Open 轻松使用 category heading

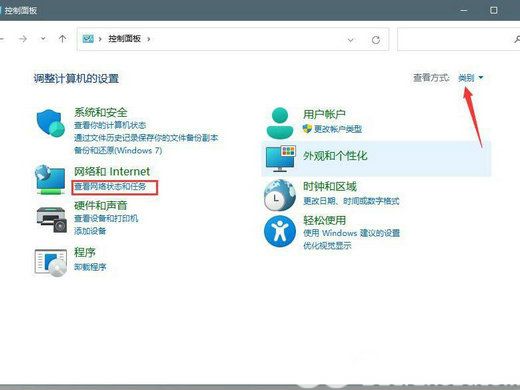pos(324,220)
